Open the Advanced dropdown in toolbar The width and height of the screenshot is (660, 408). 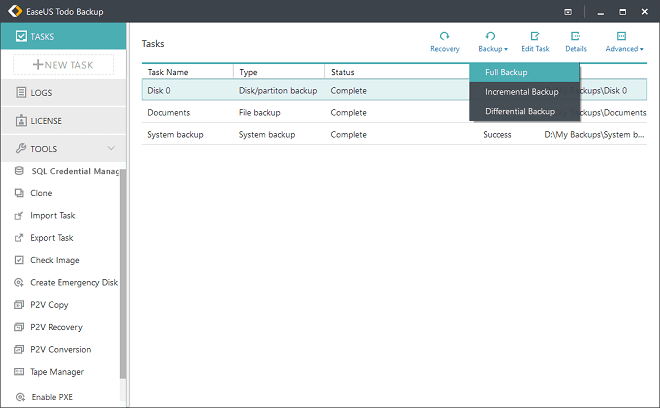(624, 41)
